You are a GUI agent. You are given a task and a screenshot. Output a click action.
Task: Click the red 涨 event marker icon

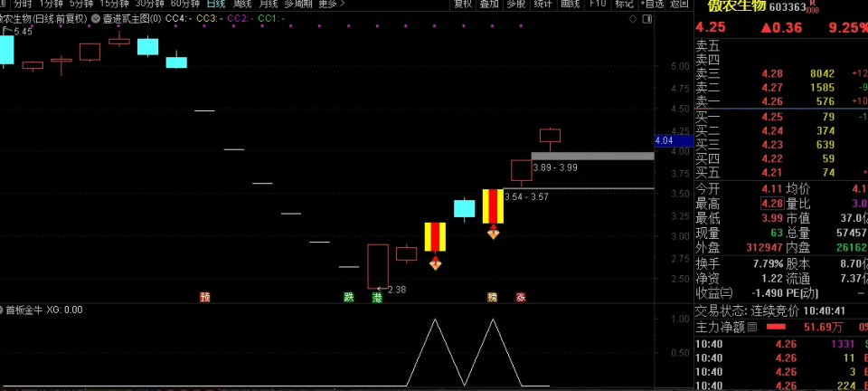(x=521, y=297)
